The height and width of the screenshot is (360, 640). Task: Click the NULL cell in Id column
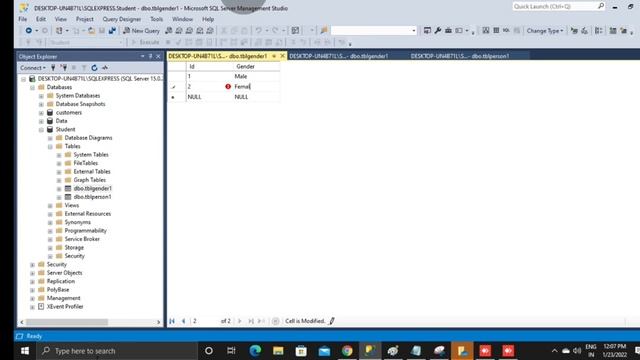[210, 97]
